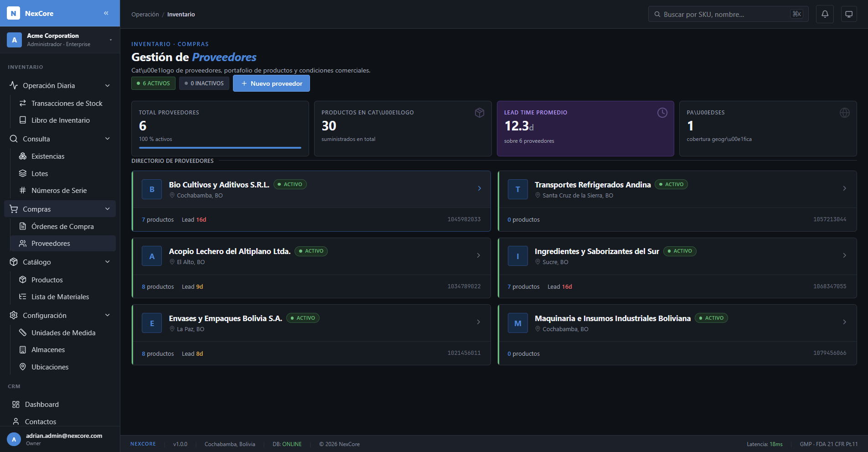Click adrian.admin@nexcore.com user profile
Screen dimensions: 868x452
pyautogui.click(x=60, y=439)
